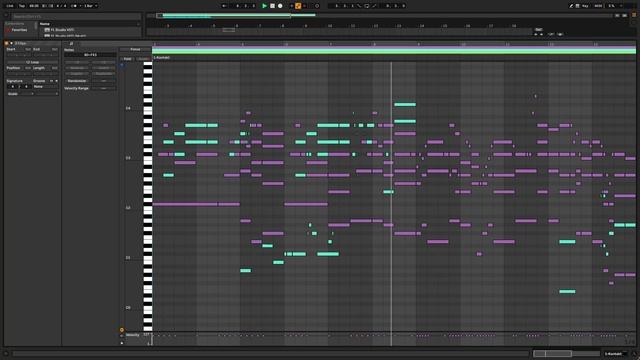Click the Re-Enable Automation button

click(x=305, y=6)
